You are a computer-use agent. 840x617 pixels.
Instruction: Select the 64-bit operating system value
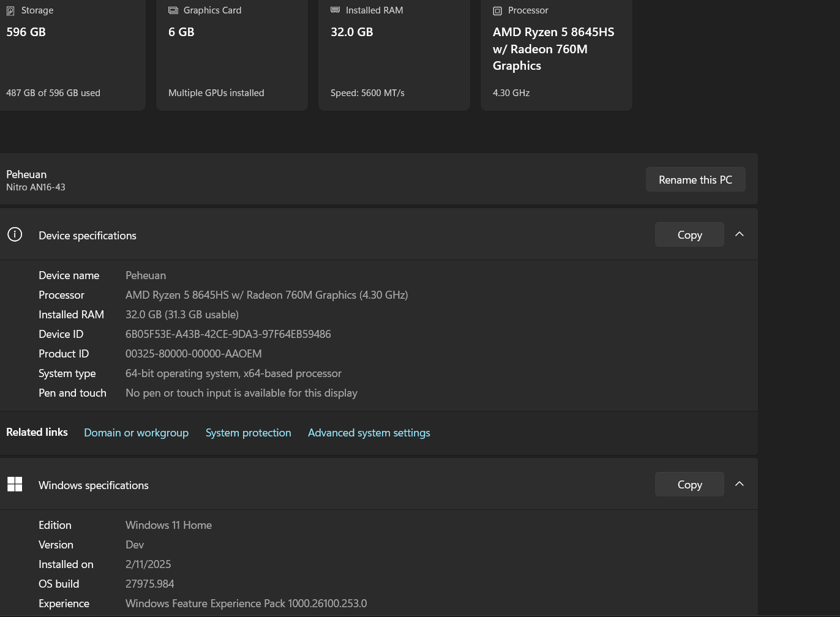click(x=233, y=373)
